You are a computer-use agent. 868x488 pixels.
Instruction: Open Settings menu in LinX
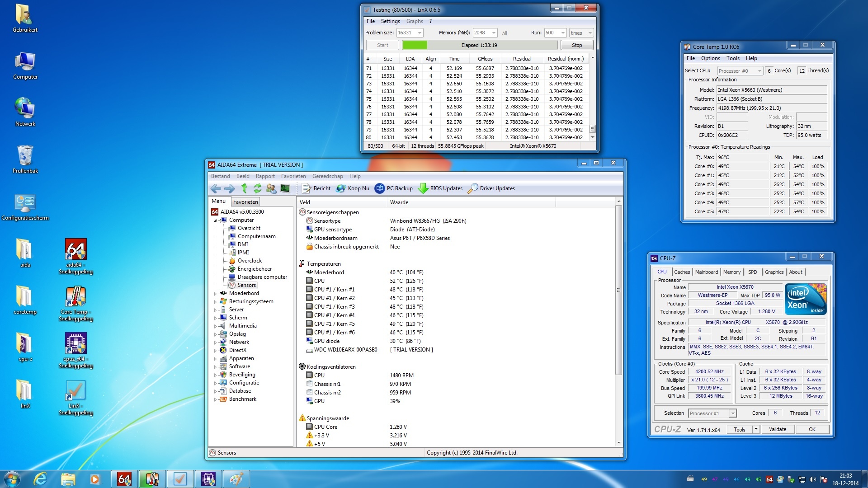pos(390,21)
